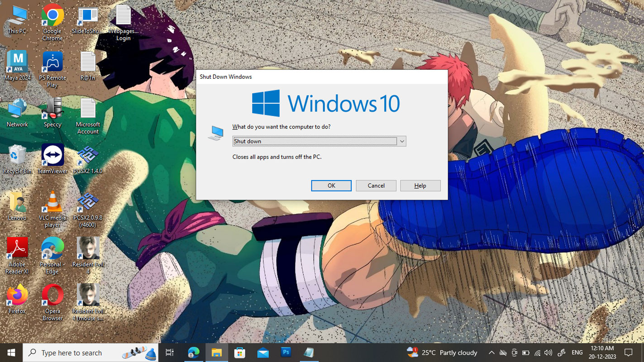Select Resident Evil 4 (mouse s... shortcut
This screenshot has height=362, width=644.
point(88,302)
